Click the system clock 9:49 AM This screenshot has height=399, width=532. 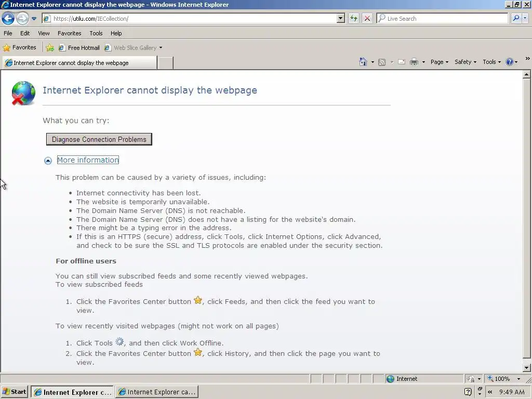tap(512, 392)
